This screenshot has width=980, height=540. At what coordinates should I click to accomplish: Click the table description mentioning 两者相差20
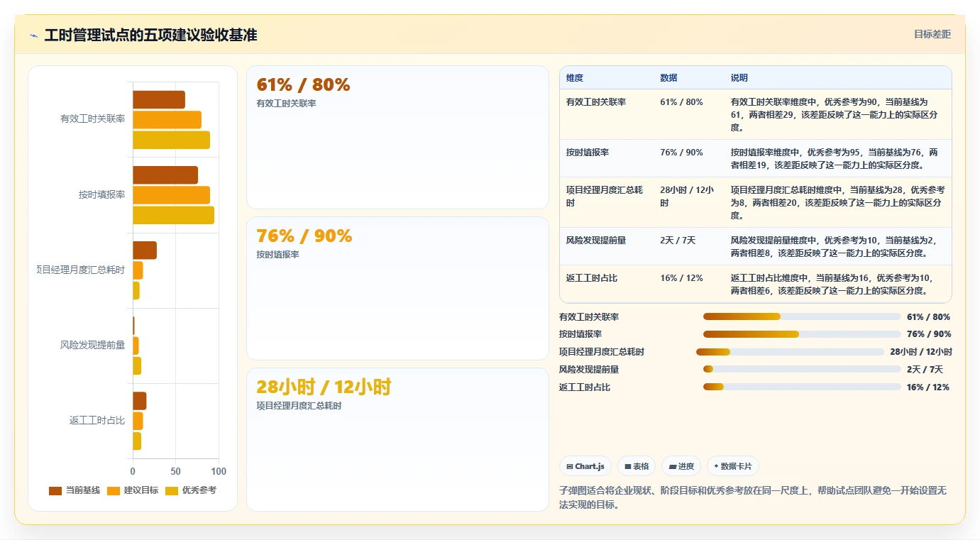(839, 203)
